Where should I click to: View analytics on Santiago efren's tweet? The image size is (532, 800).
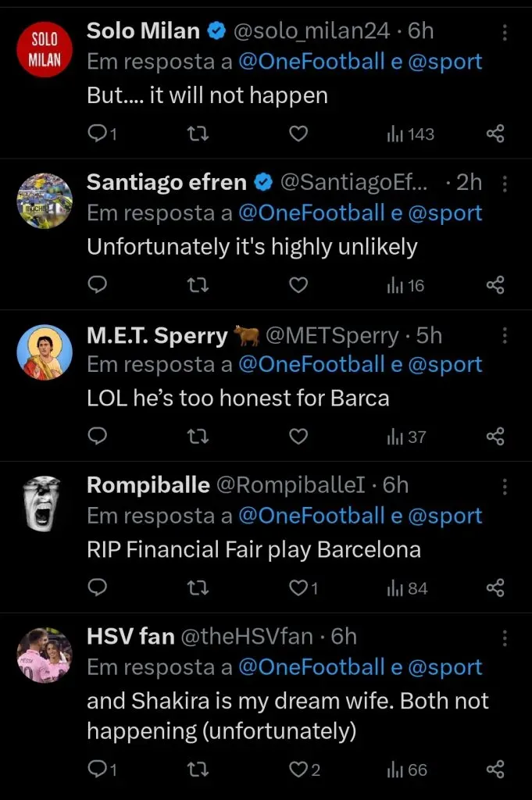pos(405,285)
